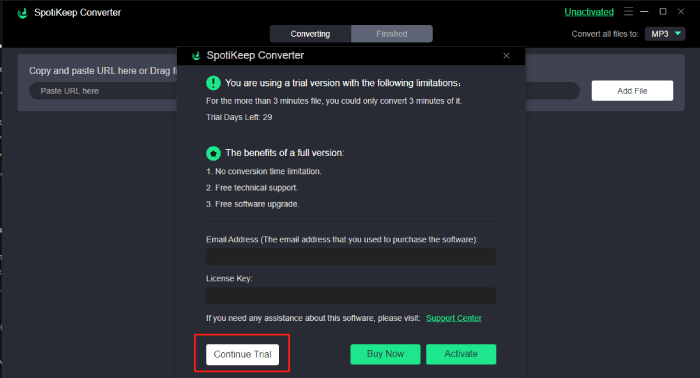Screen dimensions: 700x378
Task: Click '3. Free software upgrade.' text
Action: (x=253, y=204)
